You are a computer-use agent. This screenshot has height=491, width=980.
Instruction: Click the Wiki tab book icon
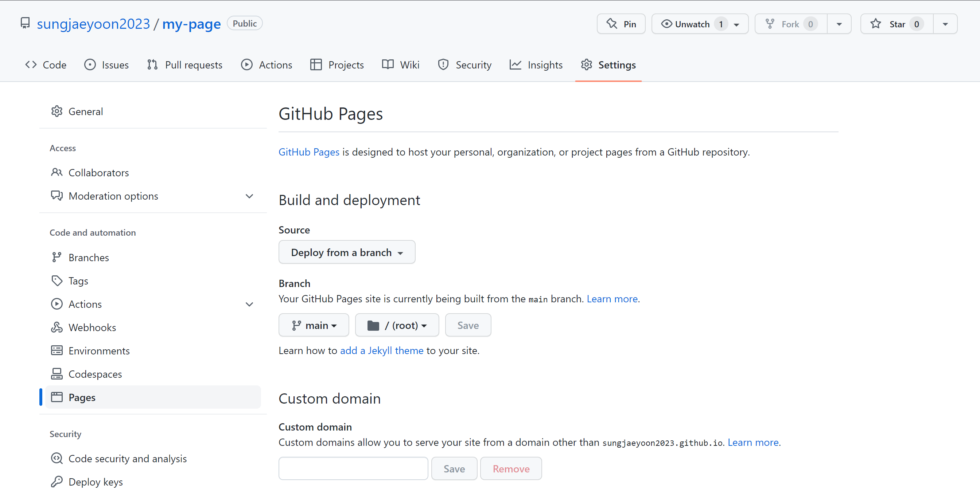click(x=388, y=64)
